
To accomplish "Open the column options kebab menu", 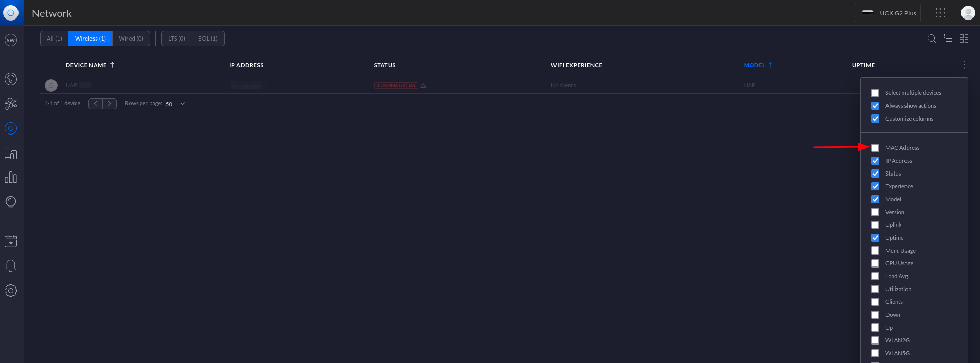I will point(964,65).
